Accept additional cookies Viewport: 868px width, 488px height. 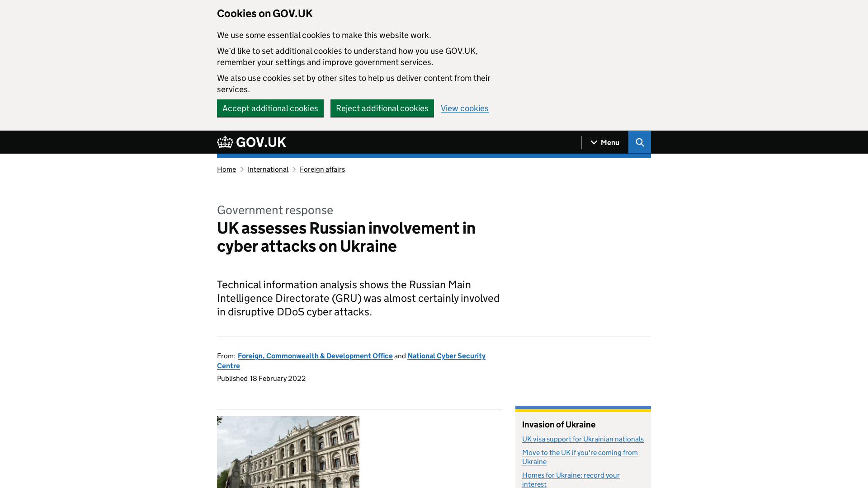point(270,108)
